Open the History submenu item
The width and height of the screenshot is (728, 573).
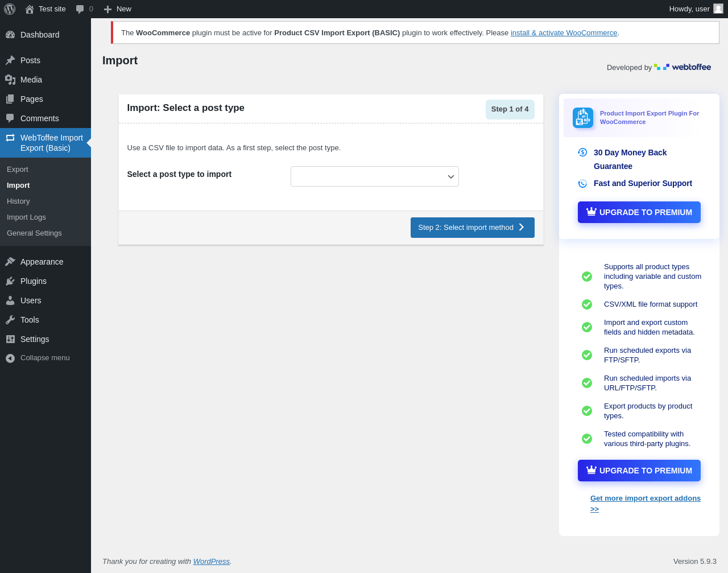click(x=18, y=201)
